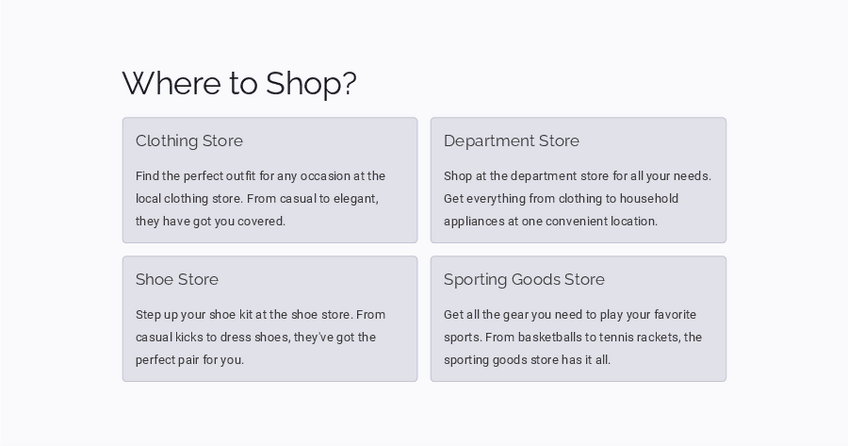Select 'sporting goods store has it all' line
This screenshot has height=446, width=848.
pos(527,360)
